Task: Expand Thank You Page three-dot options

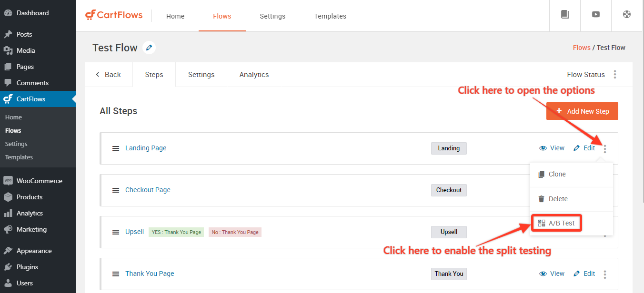Action: pos(605,274)
